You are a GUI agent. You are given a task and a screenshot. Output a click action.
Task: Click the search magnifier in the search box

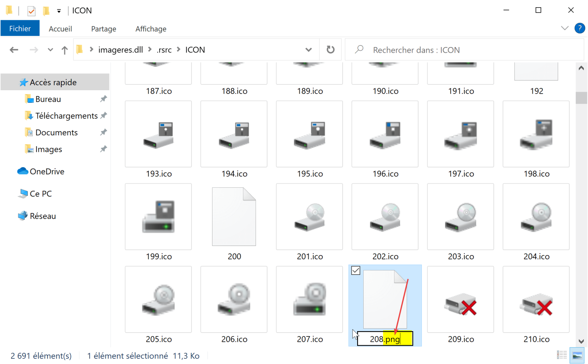click(x=359, y=49)
